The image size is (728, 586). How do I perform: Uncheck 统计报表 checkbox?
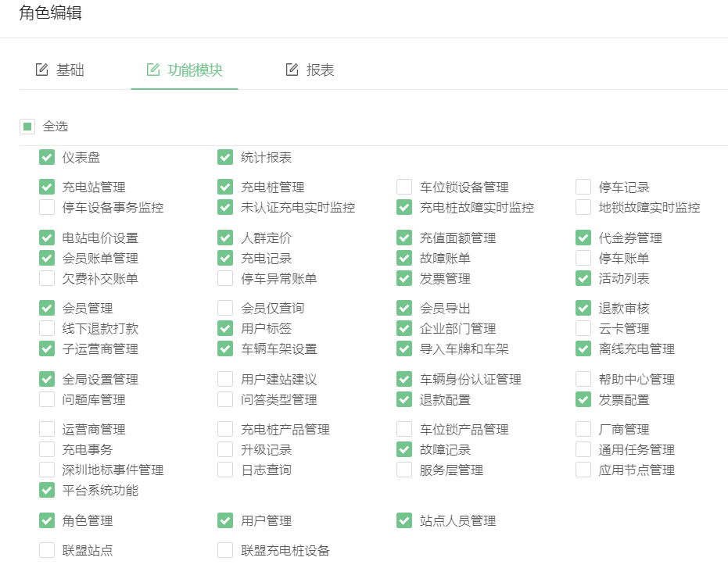225,157
